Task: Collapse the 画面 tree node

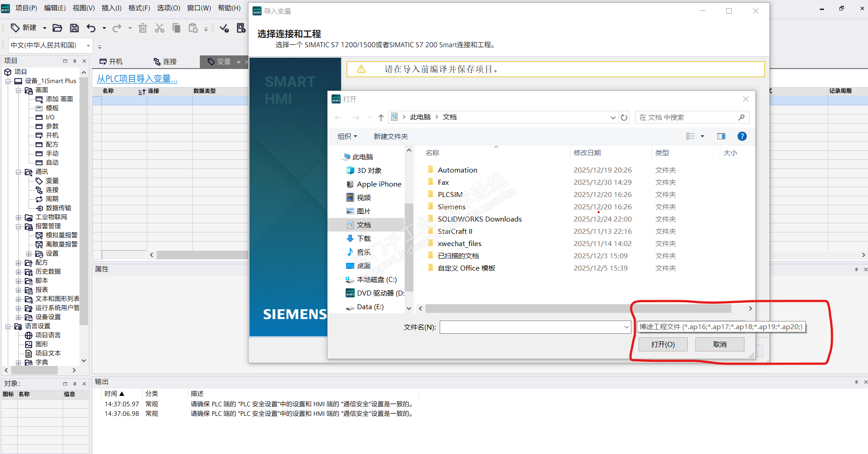Action: (x=19, y=90)
